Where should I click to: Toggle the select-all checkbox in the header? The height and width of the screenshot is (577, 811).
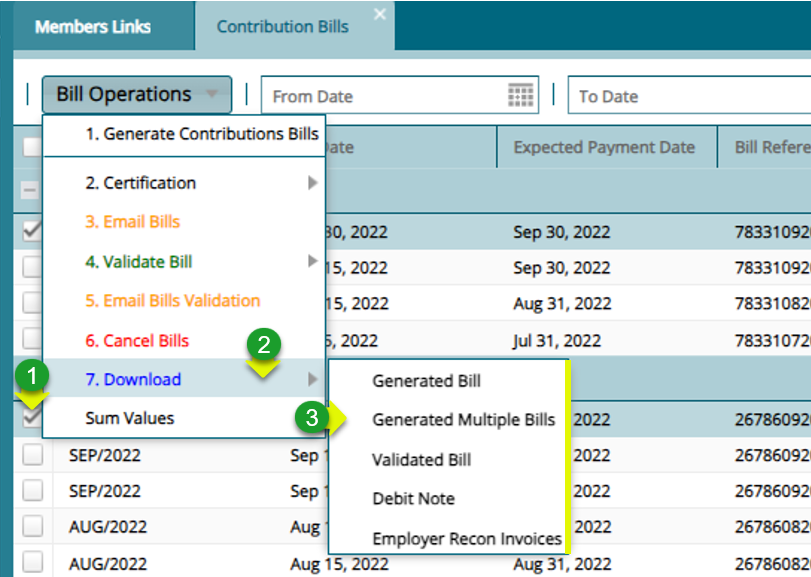point(32,147)
